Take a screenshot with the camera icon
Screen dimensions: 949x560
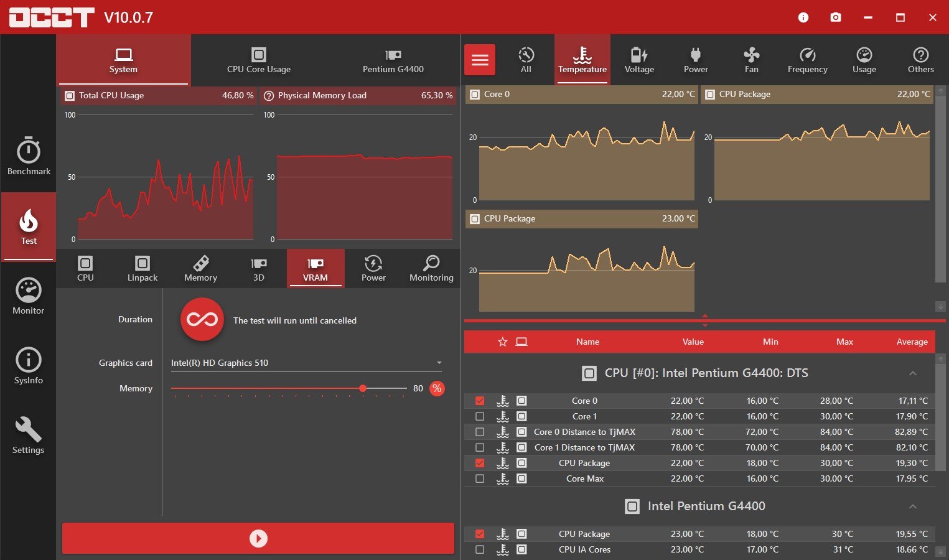(x=836, y=17)
